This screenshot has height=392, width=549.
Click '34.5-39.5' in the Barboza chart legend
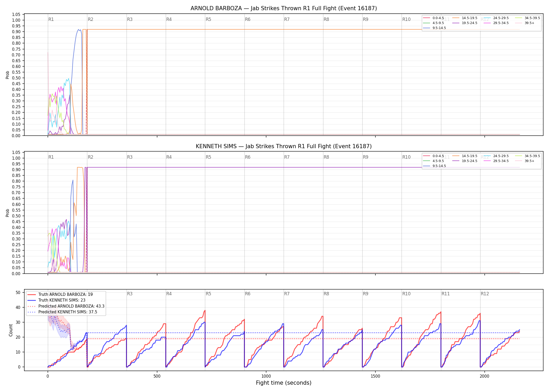coord(532,18)
